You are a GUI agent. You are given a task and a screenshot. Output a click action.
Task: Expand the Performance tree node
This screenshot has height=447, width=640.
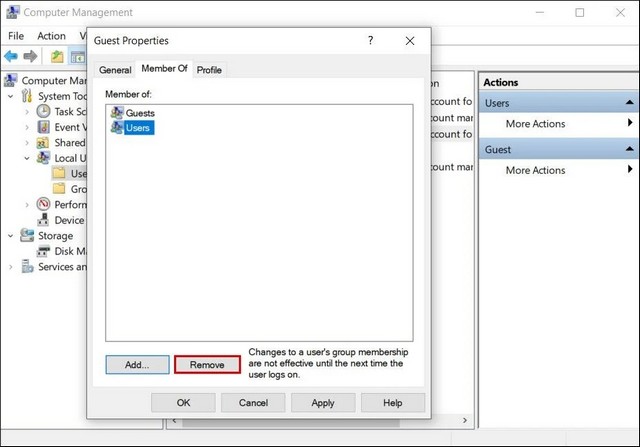coord(27,205)
